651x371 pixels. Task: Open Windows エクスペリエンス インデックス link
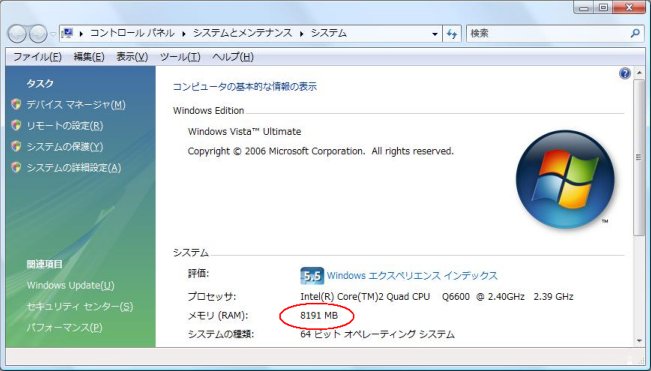pyautogui.click(x=412, y=276)
